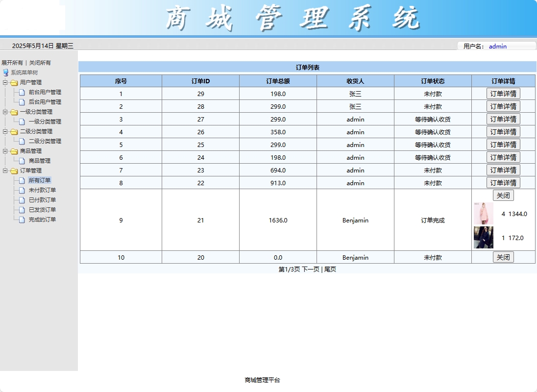The width and height of the screenshot is (537, 392).
Task: Click the folder icon beside 用户管理
Action: (15, 82)
